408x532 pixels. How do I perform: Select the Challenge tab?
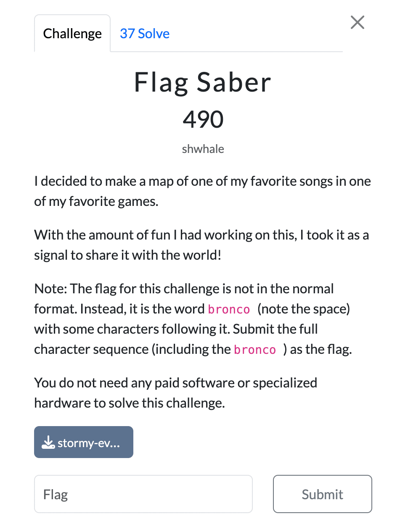[x=72, y=34]
